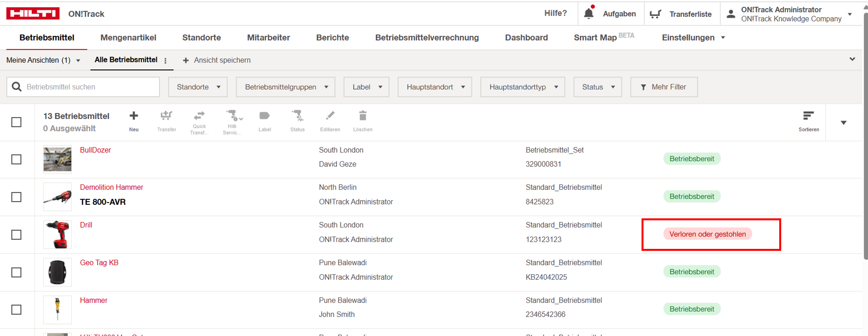Expand the Status filter dropdown

click(597, 87)
